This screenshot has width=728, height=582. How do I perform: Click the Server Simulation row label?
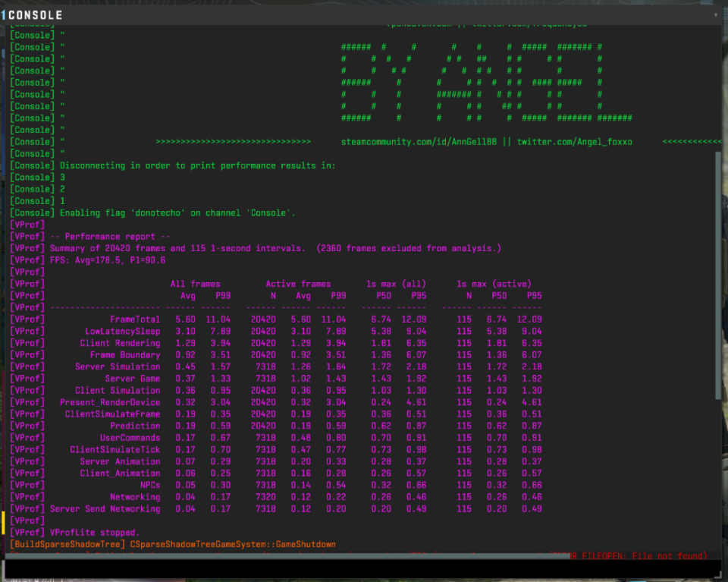(118, 367)
